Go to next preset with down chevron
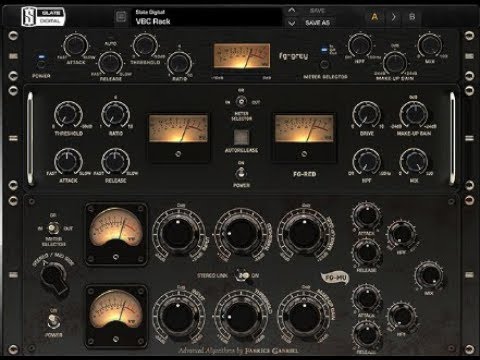 click(291, 23)
